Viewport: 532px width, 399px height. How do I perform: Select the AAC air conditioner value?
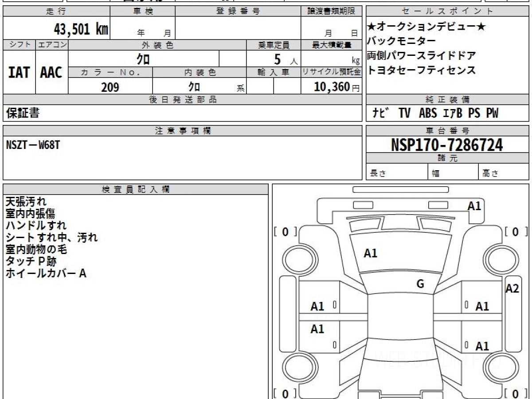point(51,72)
